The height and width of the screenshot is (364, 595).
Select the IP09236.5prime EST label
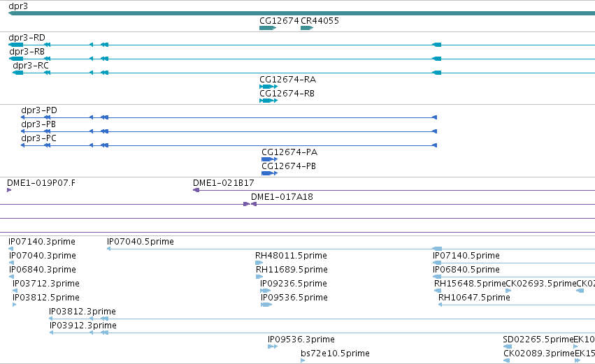[294, 284]
